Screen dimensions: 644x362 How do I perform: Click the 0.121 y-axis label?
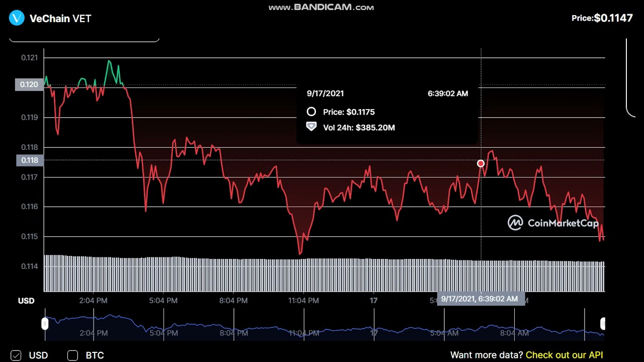pyautogui.click(x=29, y=58)
